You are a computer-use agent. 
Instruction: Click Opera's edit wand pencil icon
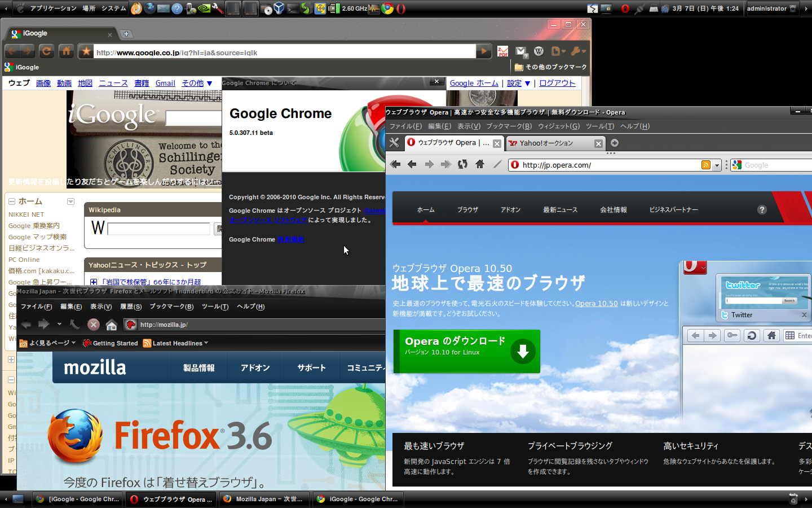coord(497,164)
